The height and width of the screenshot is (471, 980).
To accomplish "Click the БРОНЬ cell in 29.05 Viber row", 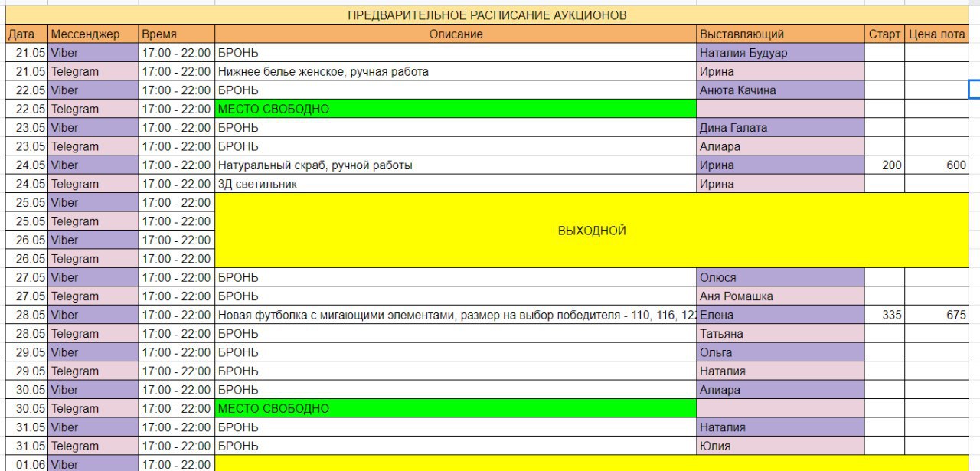I will [456, 353].
